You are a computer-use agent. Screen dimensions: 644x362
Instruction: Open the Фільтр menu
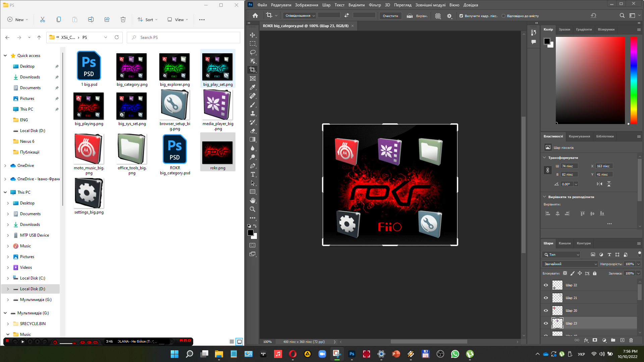[375, 5]
